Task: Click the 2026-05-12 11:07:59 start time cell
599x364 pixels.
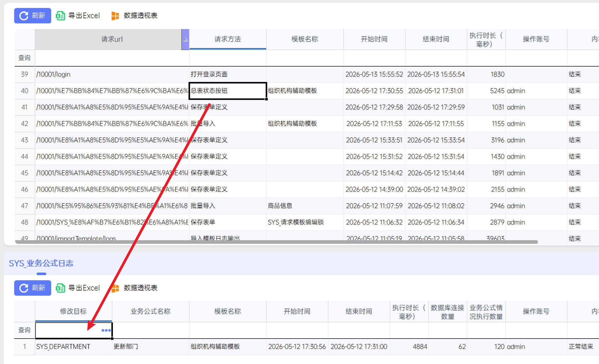Action: [x=374, y=206]
